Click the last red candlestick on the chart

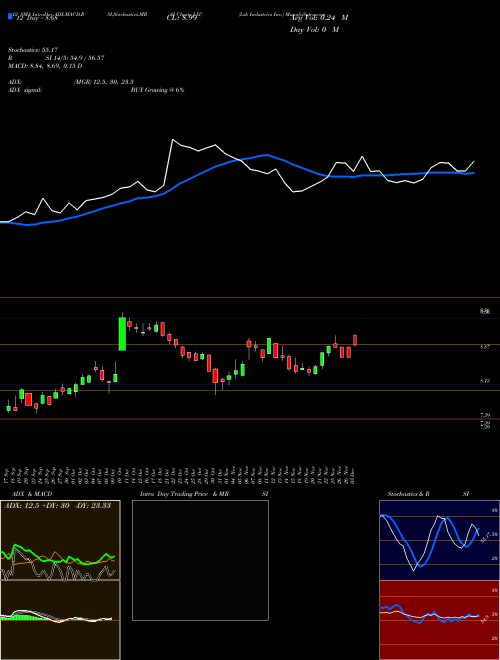(355, 340)
